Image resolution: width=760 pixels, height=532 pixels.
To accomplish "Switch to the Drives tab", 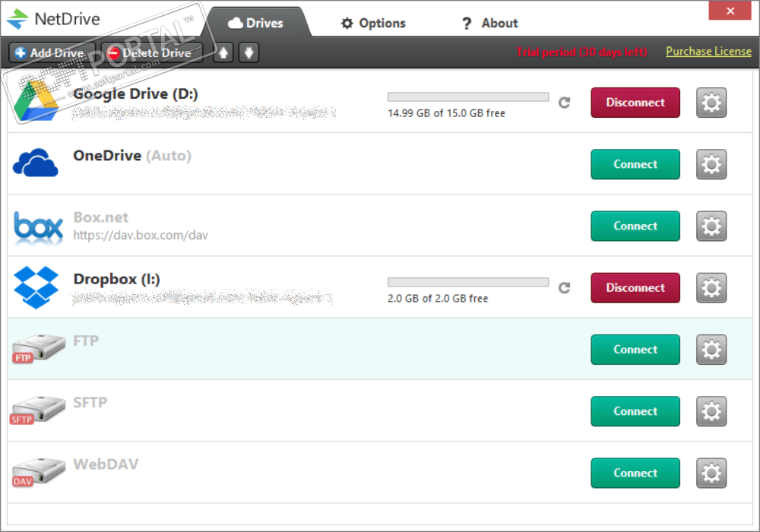I will (x=256, y=23).
